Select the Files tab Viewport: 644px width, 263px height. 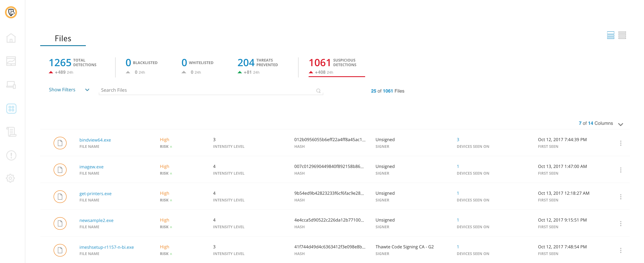click(63, 39)
